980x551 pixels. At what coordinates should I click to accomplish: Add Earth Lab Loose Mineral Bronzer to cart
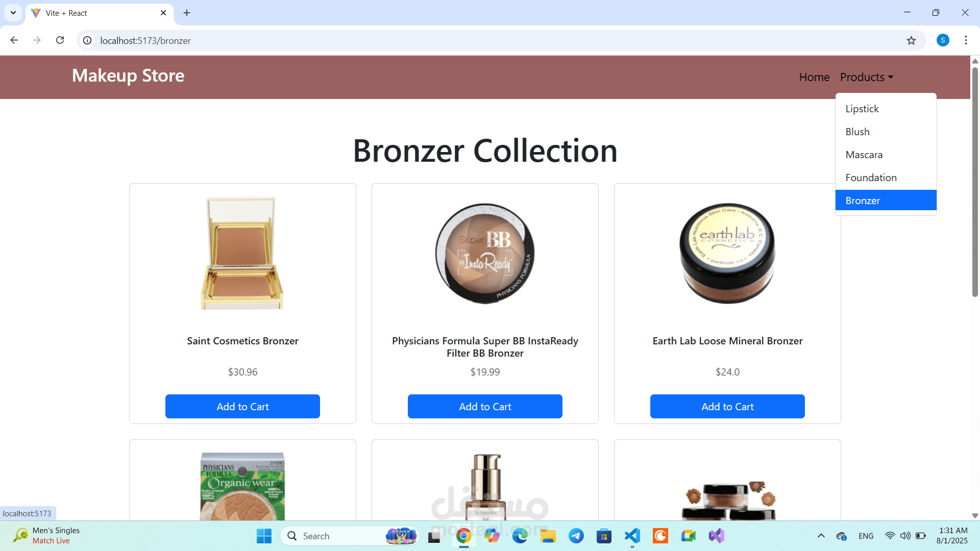pos(727,406)
